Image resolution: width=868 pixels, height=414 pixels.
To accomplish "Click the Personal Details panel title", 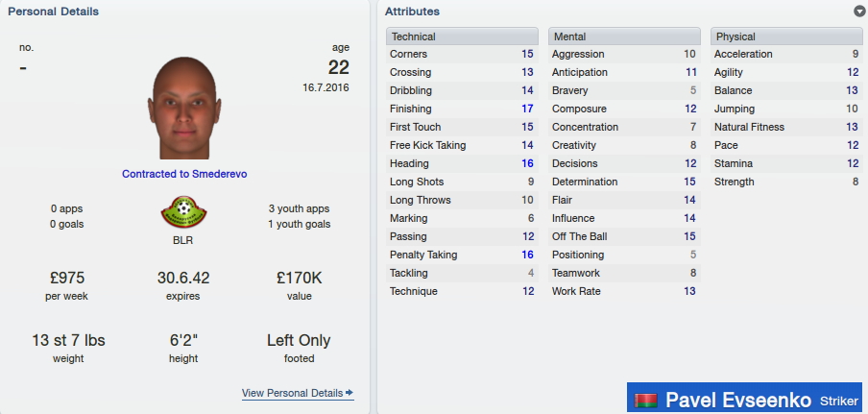I will pyautogui.click(x=53, y=12).
